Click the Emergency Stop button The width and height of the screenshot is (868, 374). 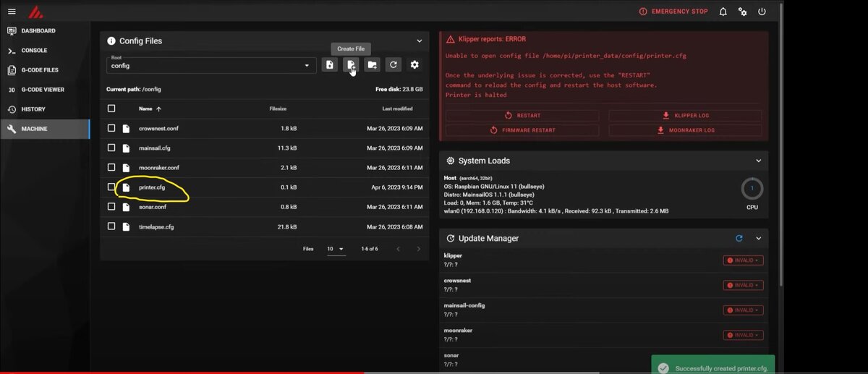[673, 12]
